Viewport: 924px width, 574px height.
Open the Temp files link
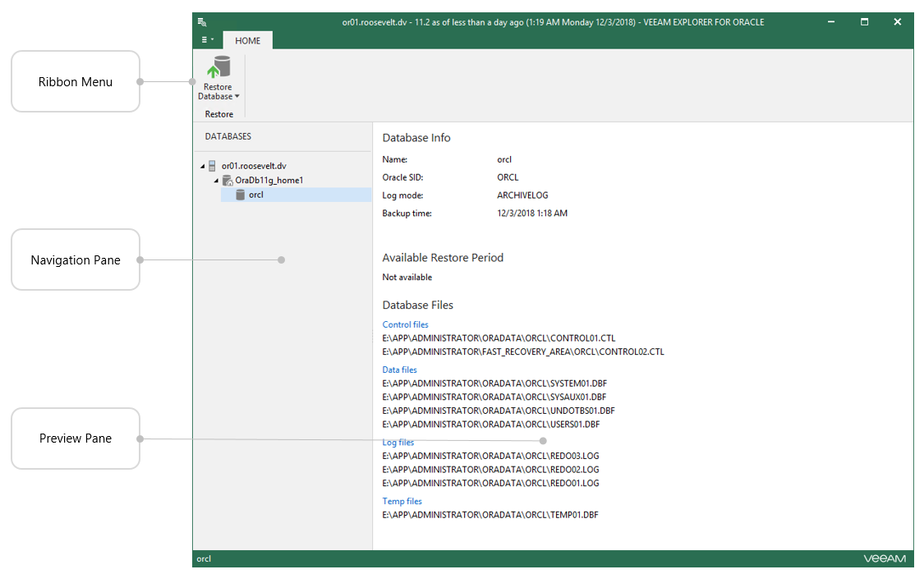(402, 502)
